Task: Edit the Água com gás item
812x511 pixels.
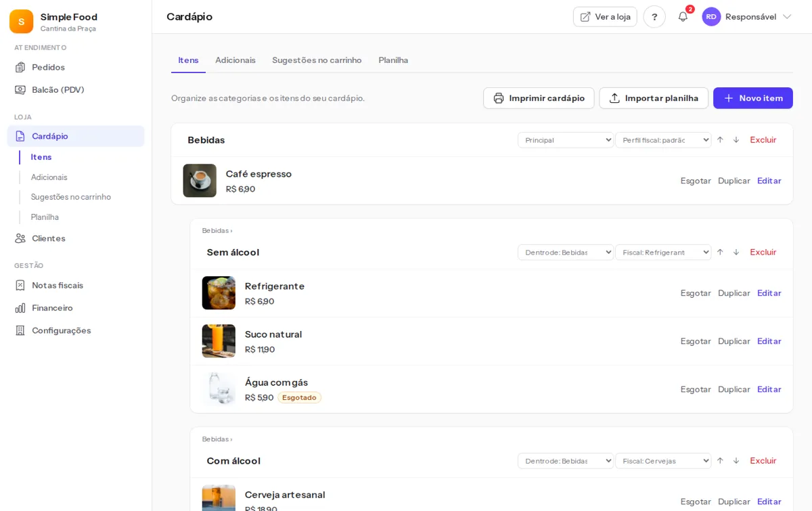Action: pyautogui.click(x=769, y=389)
